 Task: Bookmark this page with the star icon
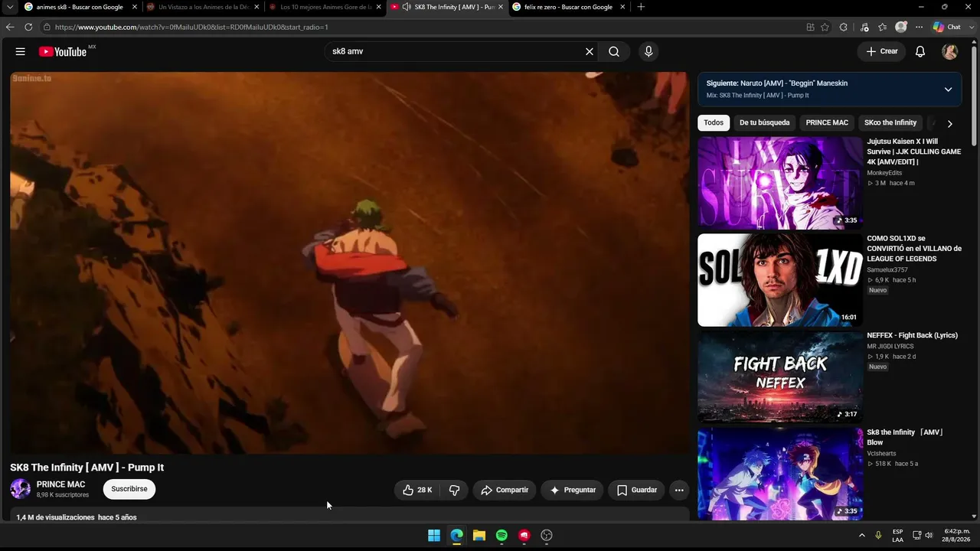[825, 27]
